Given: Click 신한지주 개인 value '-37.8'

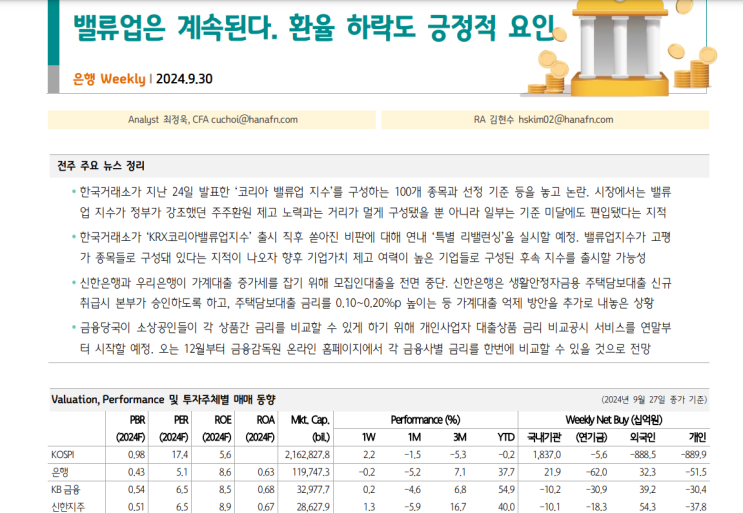Looking at the screenshot, I should [x=696, y=507].
